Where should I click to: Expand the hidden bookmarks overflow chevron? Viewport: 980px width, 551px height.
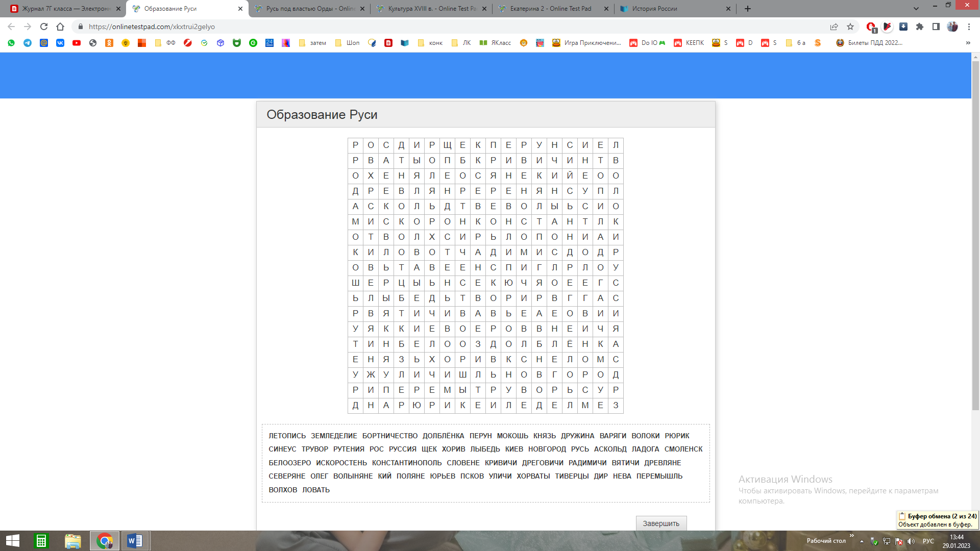coord(968,43)
